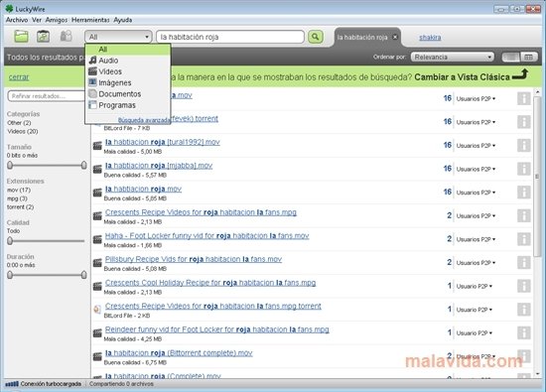The height and width of the screenshot is (392, 546).
Task: Click the green search magnifier button
Action: (x=315, y=37)
